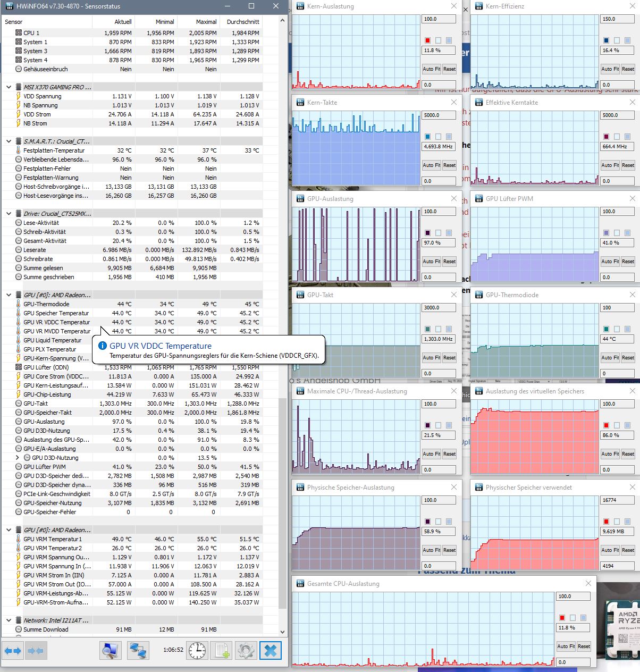Click the lightning icon beside NB Strom
The image size is (640, 672).
(19, 123)
